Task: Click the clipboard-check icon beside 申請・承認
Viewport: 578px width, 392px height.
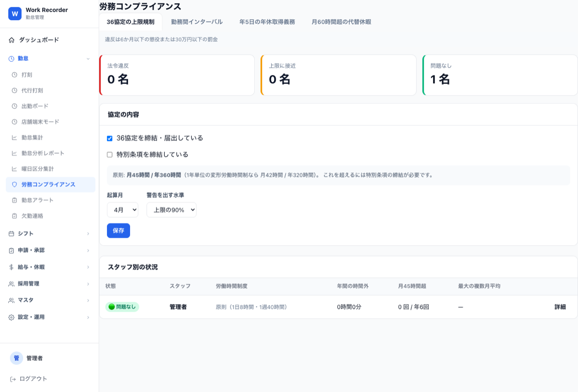Action: [12, 250]
